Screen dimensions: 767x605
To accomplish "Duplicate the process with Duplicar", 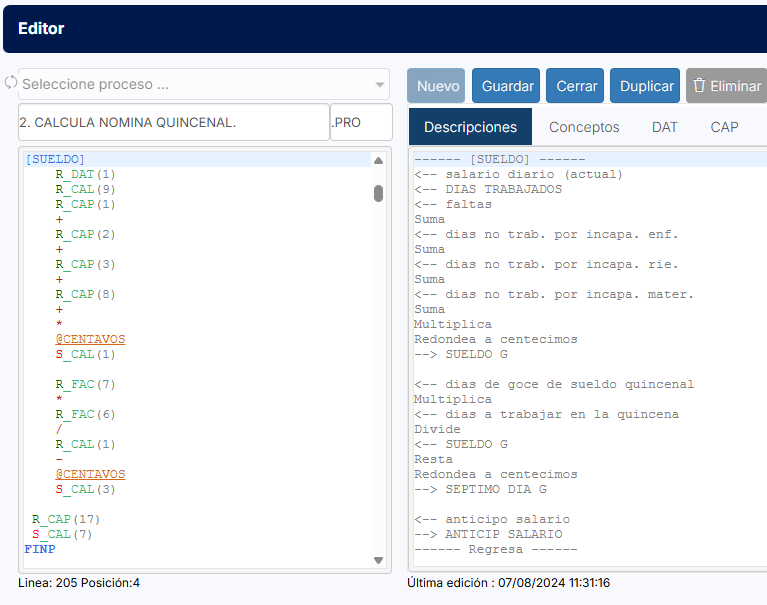I will pos(646,86).
